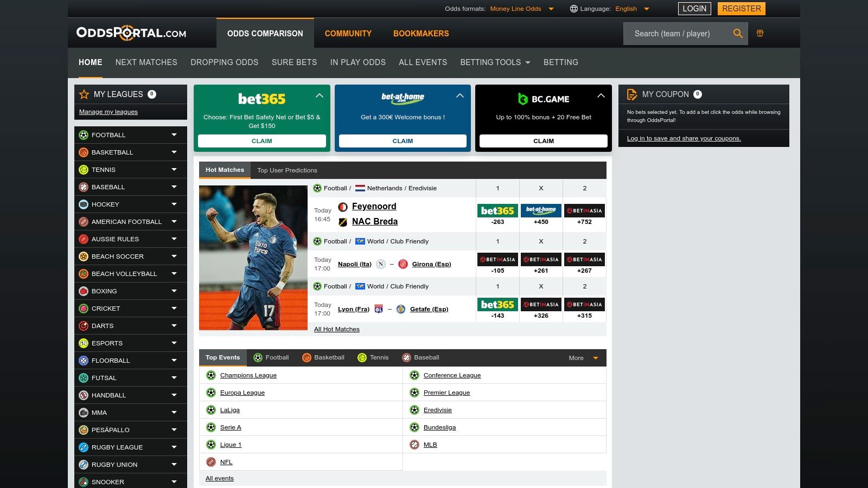Image resolution: width=868 pixels, height=488 pixels.
Task: Open the Betting Tools dropdown menu
Action: click(x=495, y=62)
